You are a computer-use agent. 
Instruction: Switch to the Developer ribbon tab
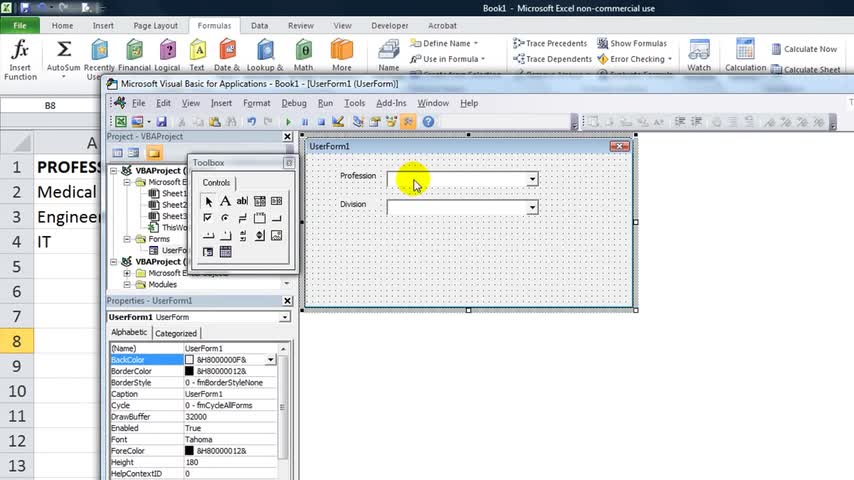pos(389,26)
